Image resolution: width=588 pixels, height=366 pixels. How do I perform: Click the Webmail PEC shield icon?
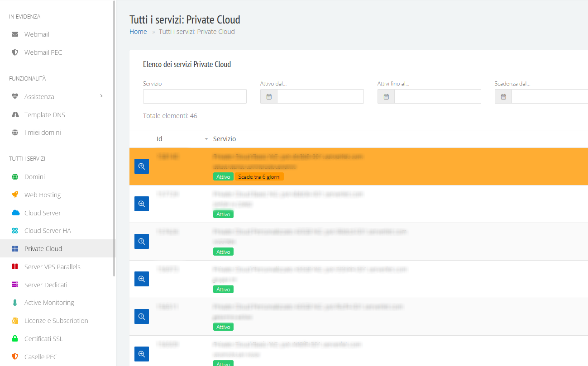(15, 52)
